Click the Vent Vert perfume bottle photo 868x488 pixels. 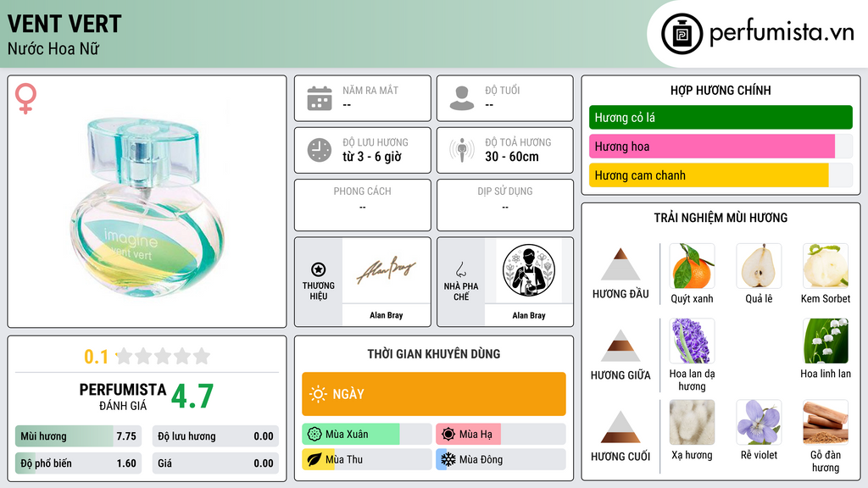(147, 207)
